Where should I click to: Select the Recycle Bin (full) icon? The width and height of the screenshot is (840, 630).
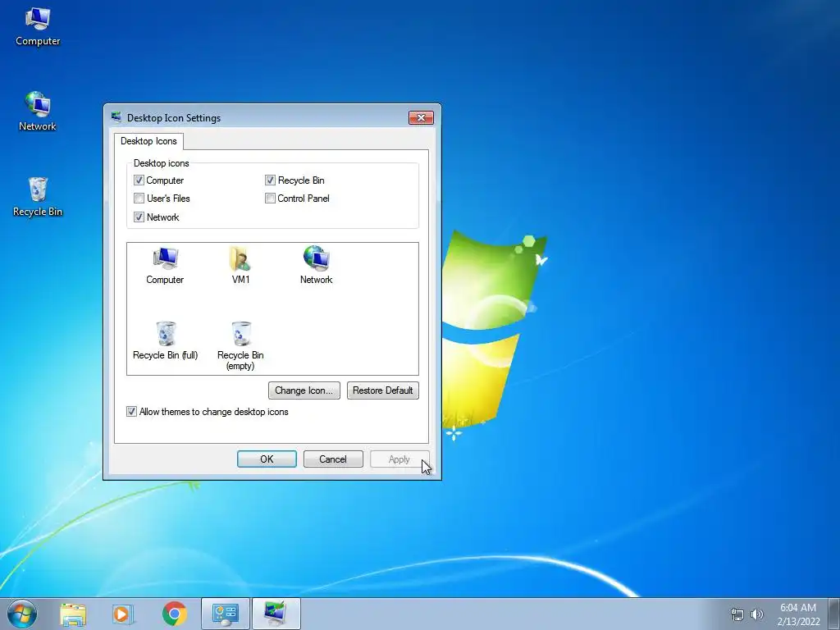point(165,340)
